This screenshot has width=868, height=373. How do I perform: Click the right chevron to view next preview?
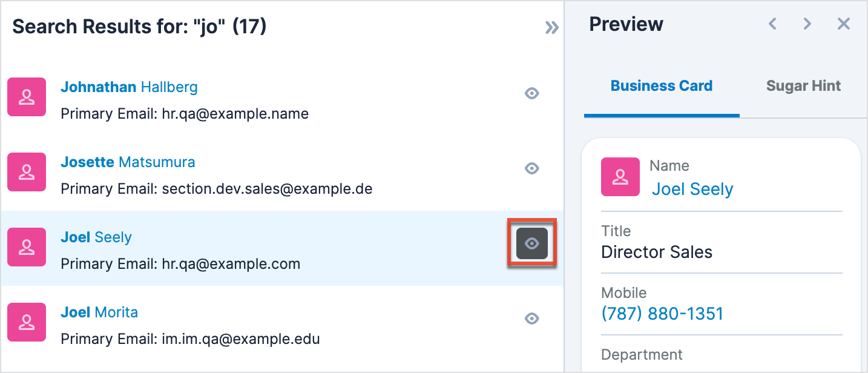pyautogui.click(x=807, y=24)
